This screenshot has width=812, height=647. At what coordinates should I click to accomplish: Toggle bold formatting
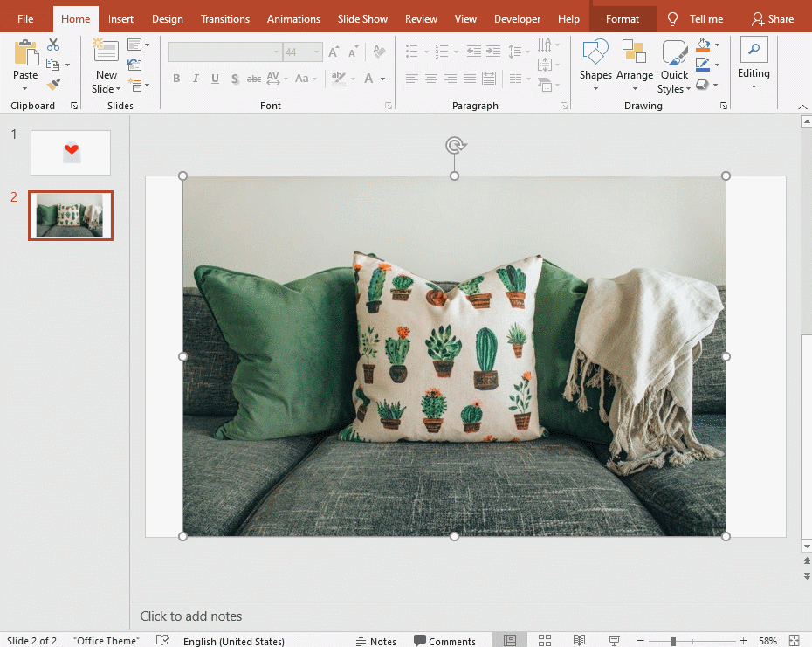pyautogui.click(x=176, y=79)
